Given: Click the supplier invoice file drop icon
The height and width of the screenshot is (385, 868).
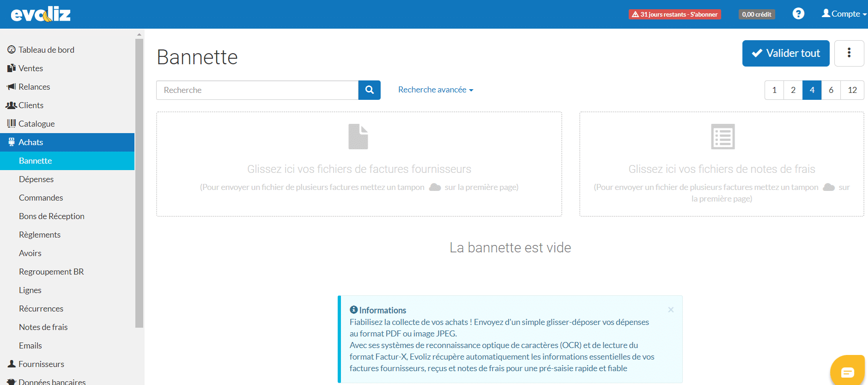Looking at the screenshot, I should (358, 136).
